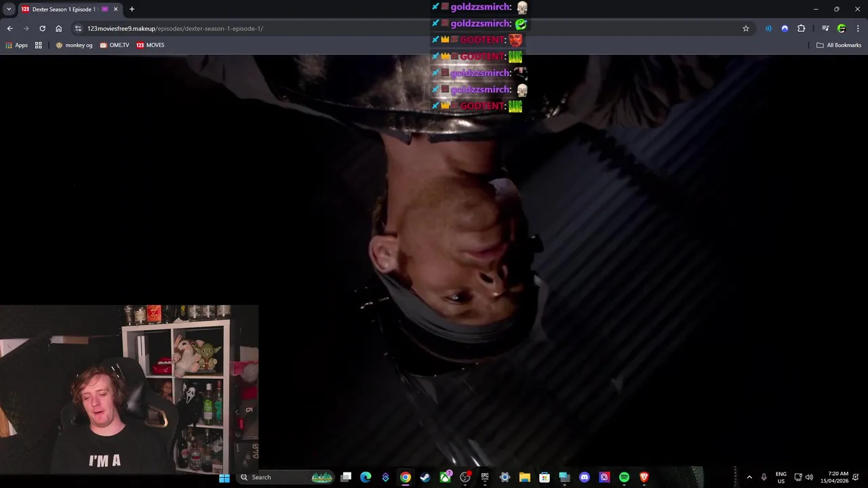Viewport: 868px width, 488px height.
Task: Switch the ENG US input language
Action: coord(781,477)
